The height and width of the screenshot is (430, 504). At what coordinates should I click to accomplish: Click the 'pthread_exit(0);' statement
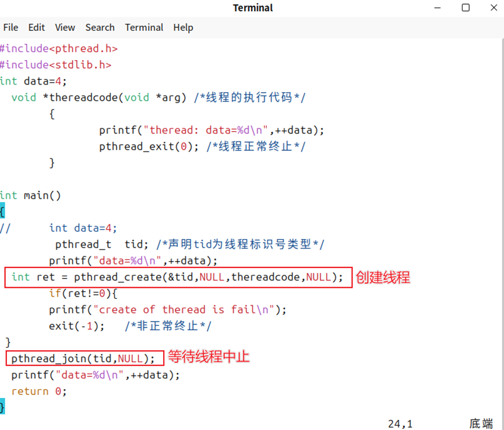coord(149,147)
